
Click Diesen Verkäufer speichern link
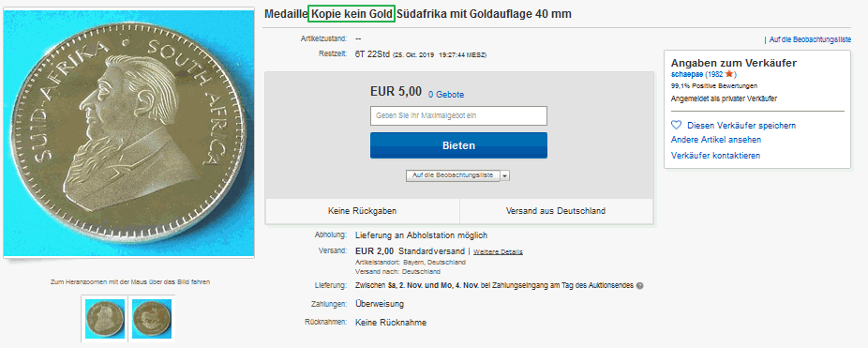(x=741, y=126)
